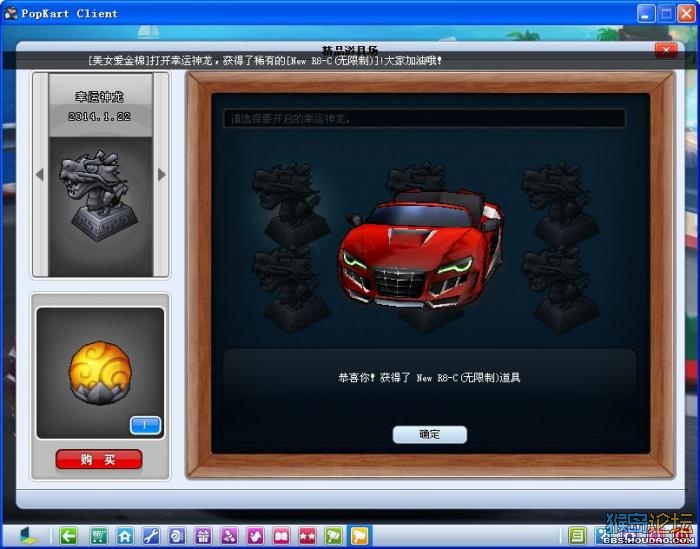The image size is (700, 549).
Task: Confirm the prize with 确定 button
Action: (429, 434)
